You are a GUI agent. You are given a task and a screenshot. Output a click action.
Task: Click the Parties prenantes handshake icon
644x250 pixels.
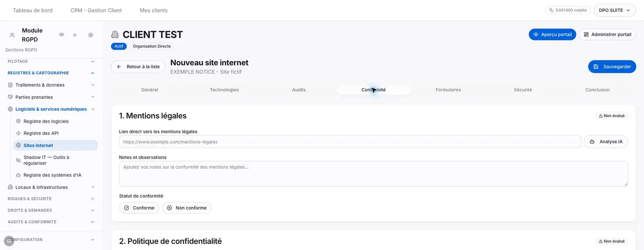tap(11, 97)
